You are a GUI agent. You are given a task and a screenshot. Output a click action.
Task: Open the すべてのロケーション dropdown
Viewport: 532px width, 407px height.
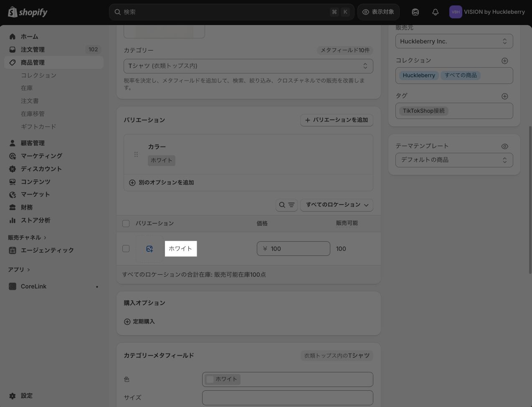point(337,205)
